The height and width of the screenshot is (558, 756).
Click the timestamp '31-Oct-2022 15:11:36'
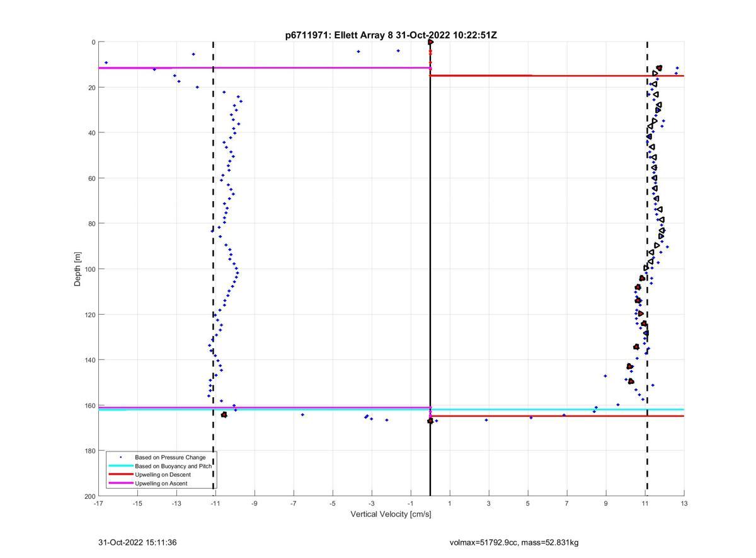[x=137, y=542]
